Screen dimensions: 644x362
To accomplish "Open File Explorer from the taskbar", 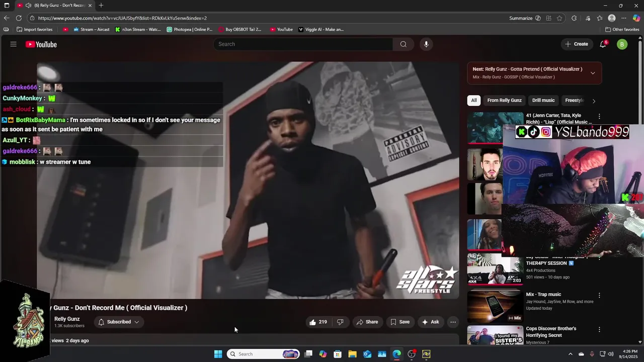I will tap(353, 354).
